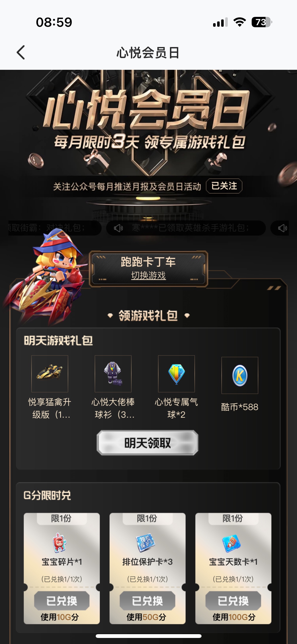Tap the baseball shirt outfit icon
Image resolution: width=297 pixels, height=644 pixels.
point(113,374)
